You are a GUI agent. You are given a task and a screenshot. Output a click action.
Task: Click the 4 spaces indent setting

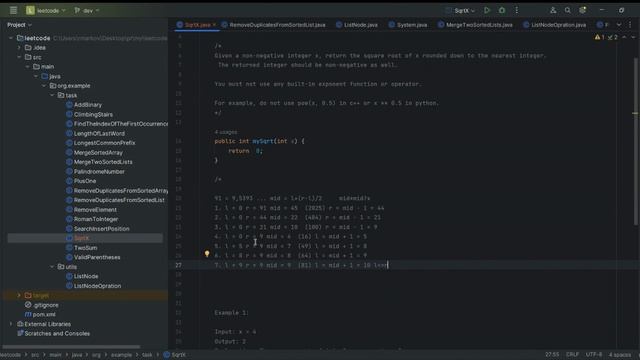pyautogui.click(x=620, y=355)
